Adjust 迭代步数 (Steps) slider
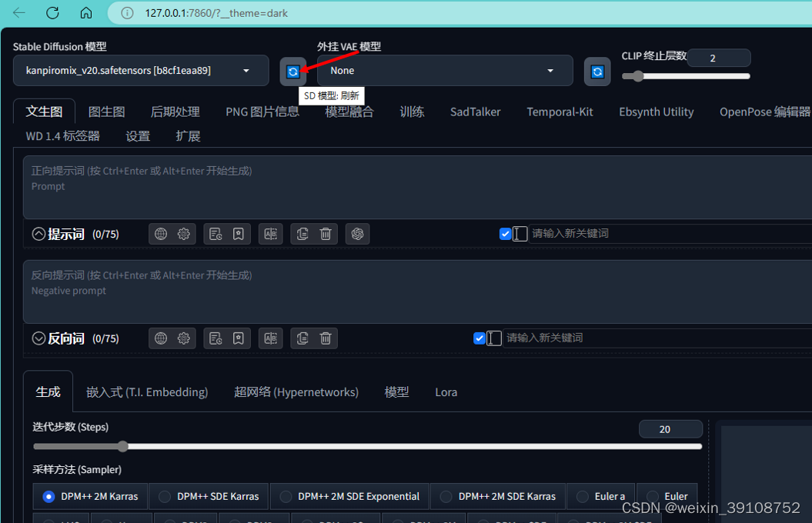The image size is (812, 523). click(367, 446)
